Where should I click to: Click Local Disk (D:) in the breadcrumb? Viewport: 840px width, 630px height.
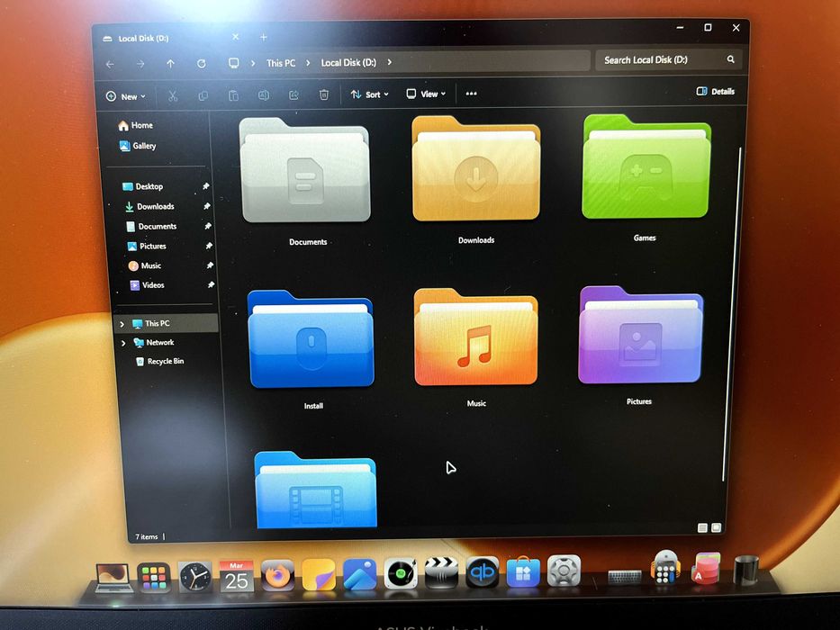coord(348,63)
